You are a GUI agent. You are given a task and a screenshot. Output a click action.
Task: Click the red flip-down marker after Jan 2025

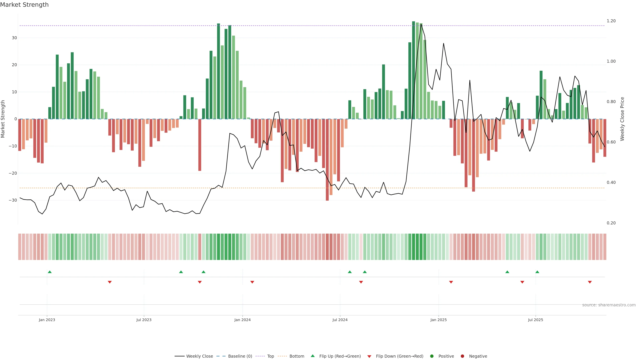(x=451, y=282)
